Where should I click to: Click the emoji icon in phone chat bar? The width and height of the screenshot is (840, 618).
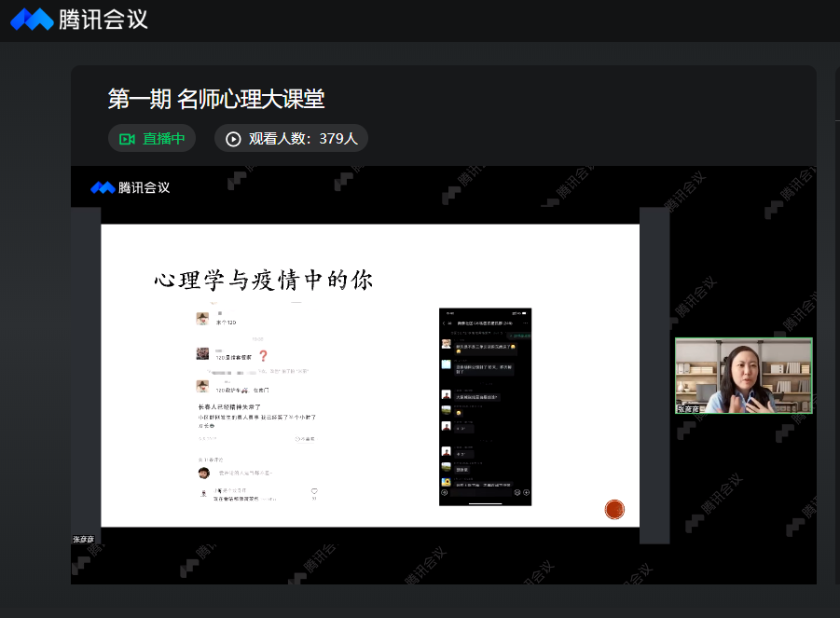[517, 492]
